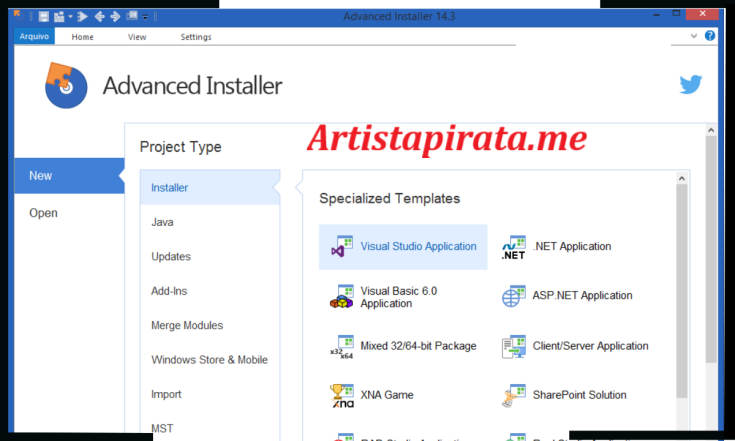Choose XNA Game label
The image size is (735, 441).
coord(387,395)
